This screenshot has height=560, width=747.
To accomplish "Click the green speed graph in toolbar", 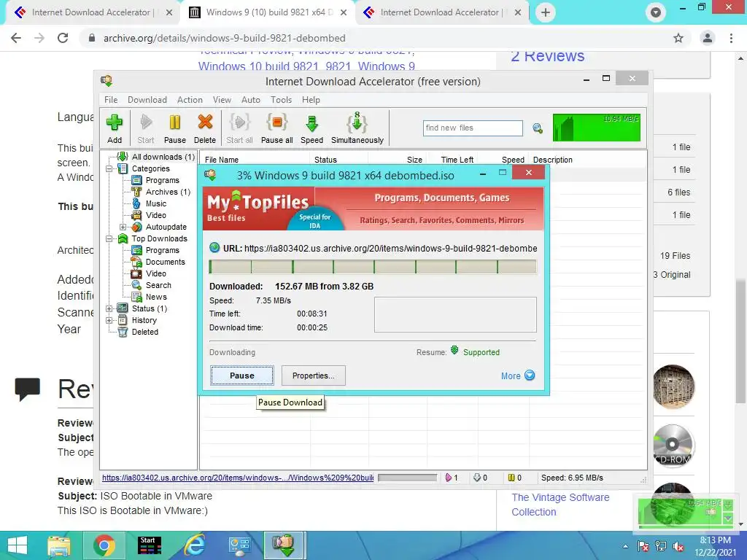I will (x=597, y=128).
